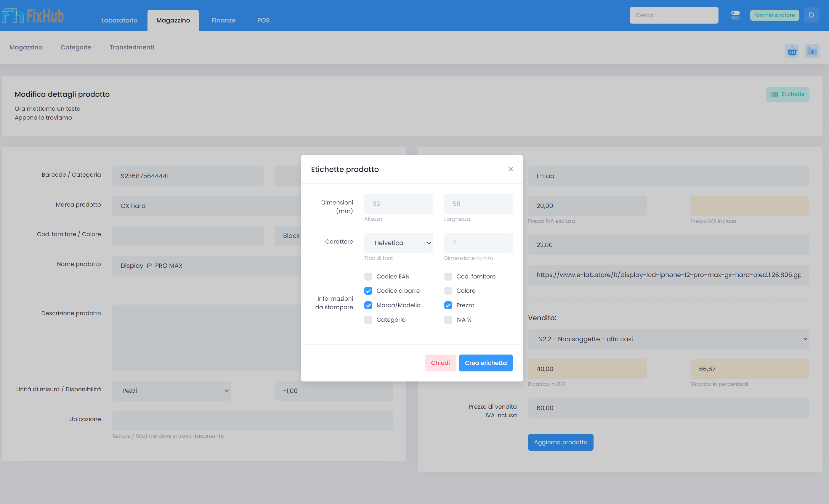
Task: Click the pink Chiudi button
Action: (x=440, y=363)
